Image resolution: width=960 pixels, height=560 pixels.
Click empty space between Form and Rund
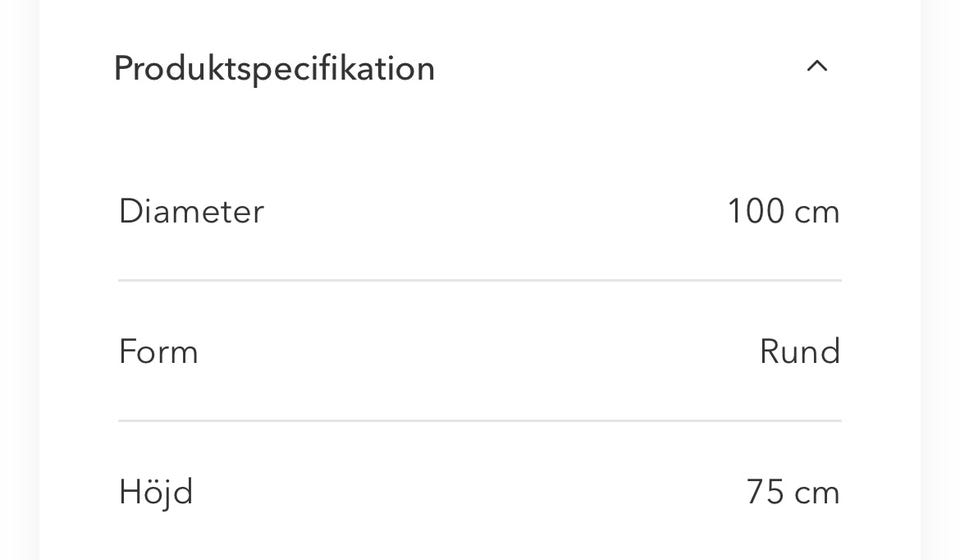(x=480, y=352)
